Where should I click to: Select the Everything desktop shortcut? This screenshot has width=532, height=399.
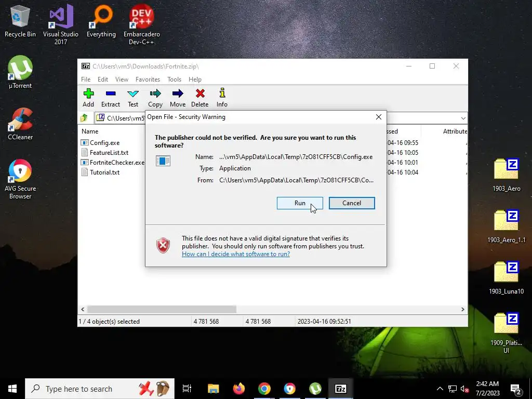[x=101, y=21]
